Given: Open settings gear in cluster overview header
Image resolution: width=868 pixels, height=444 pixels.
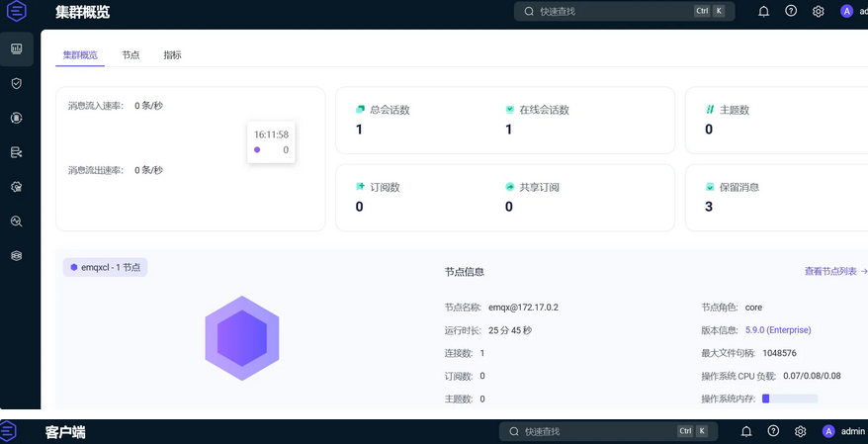Looking at the screenshot, I should [819, 11].
